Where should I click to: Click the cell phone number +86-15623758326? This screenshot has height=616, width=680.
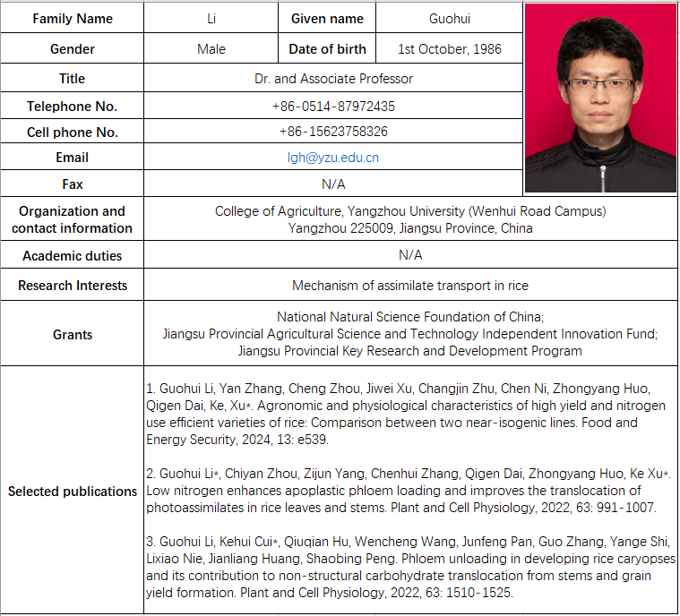(x=333, y=132)
